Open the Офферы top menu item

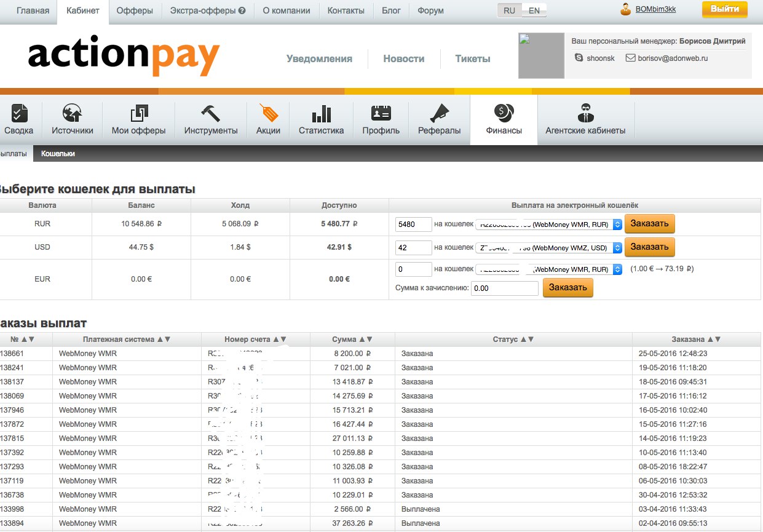tap(135, 10)
